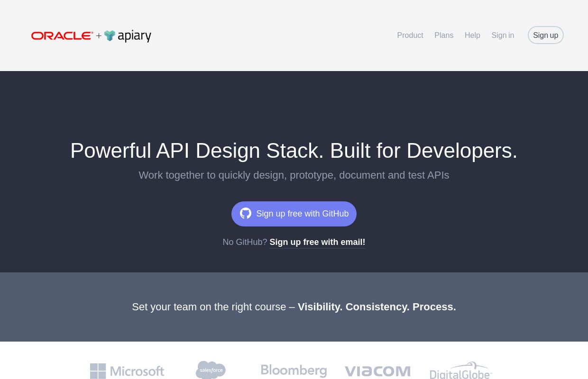Click the Powerful API Design Stack headline
The image size is (588, 379).
point(294,151)
